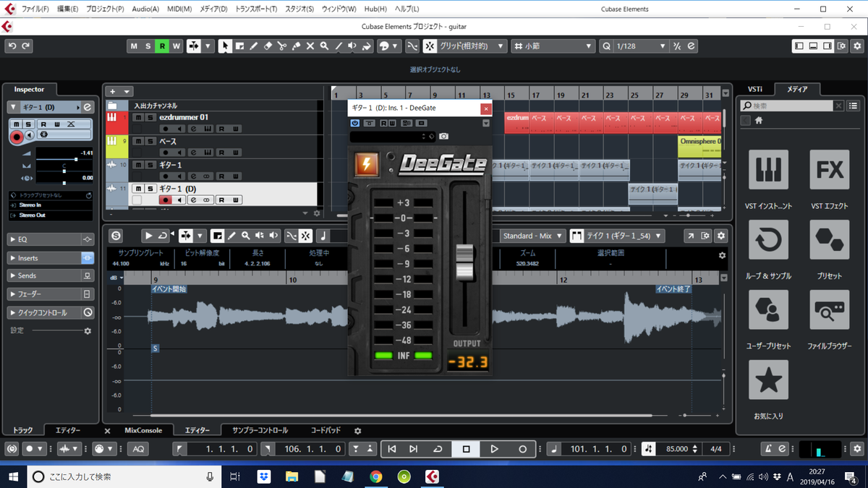Open ファイル(F) menu
The image size is (868, 488).
pyautogui.click(x=35, y=9)
